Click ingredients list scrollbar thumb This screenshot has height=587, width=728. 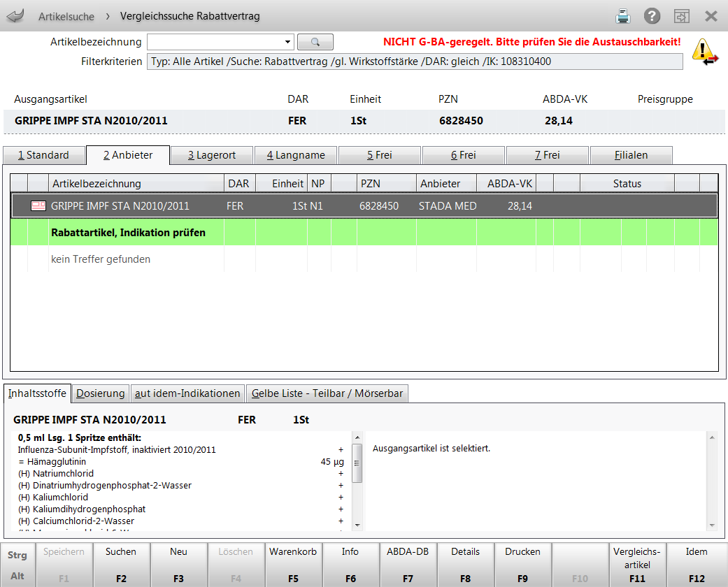(x=357, y=463)
